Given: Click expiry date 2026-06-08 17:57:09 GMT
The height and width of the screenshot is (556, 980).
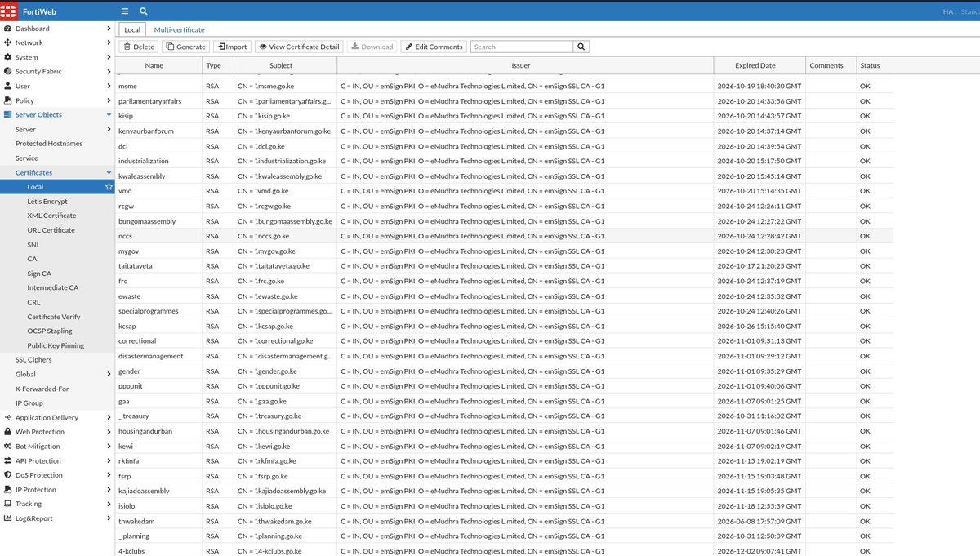Looking at the screenshot, I should coord(759,521).
